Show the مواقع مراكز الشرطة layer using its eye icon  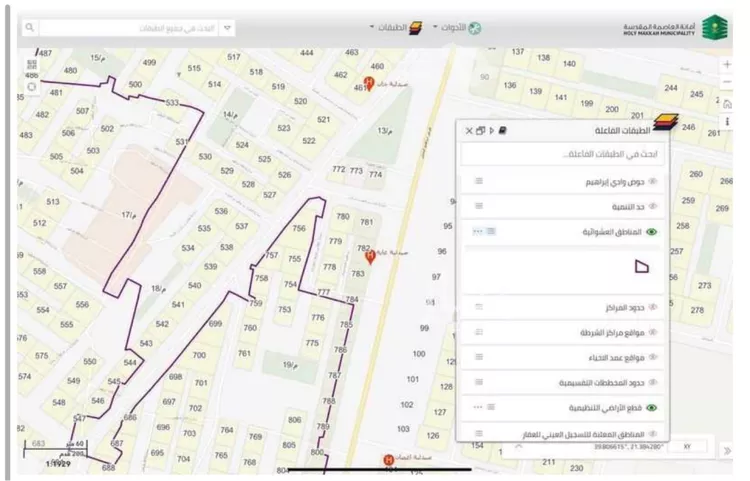[652, 332]
